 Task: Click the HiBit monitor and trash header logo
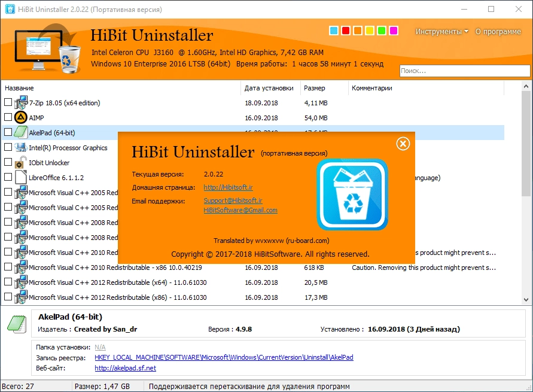click(48, 48)
